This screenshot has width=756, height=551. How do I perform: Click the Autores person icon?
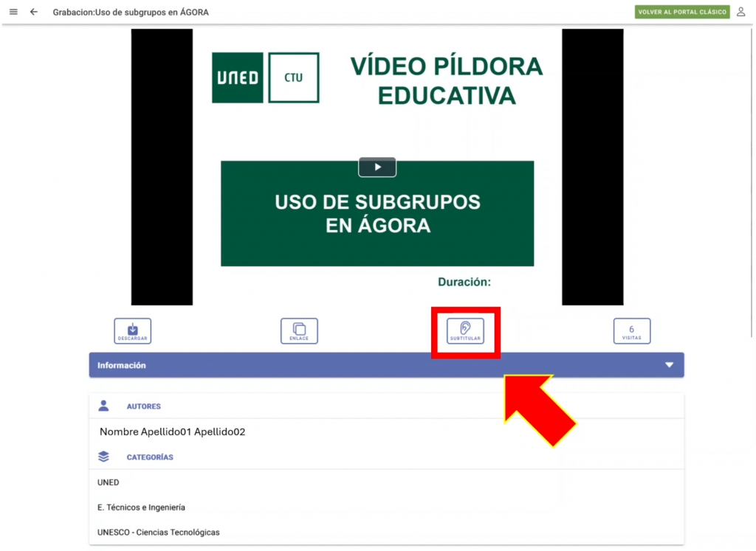click(103, 406)
